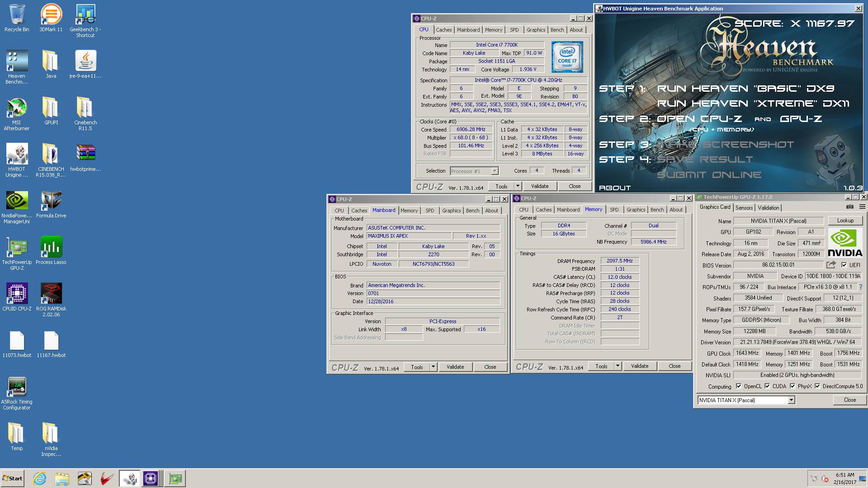Image resolution: width=868 pixels, height=488 pixels.
Task: Click the Intel Core i7 logo in CPU-Z
Action: 567,57
